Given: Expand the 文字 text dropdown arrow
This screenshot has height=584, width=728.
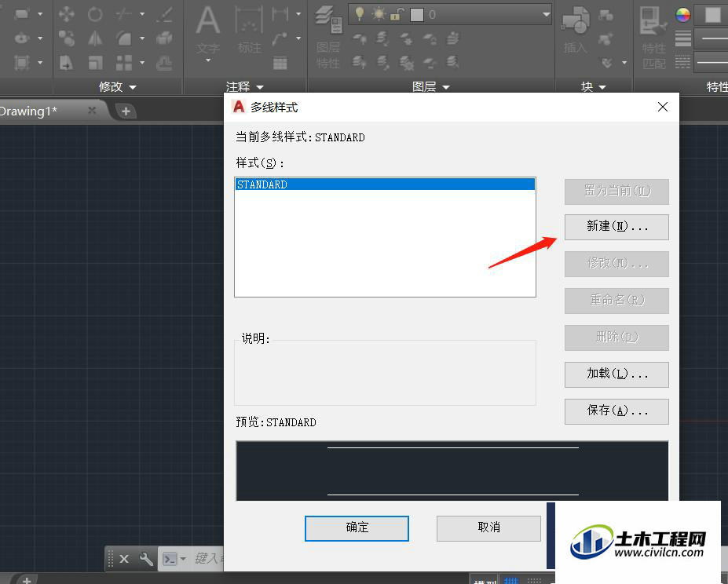Looking at the screenshot, I should [x=208, y=60].
